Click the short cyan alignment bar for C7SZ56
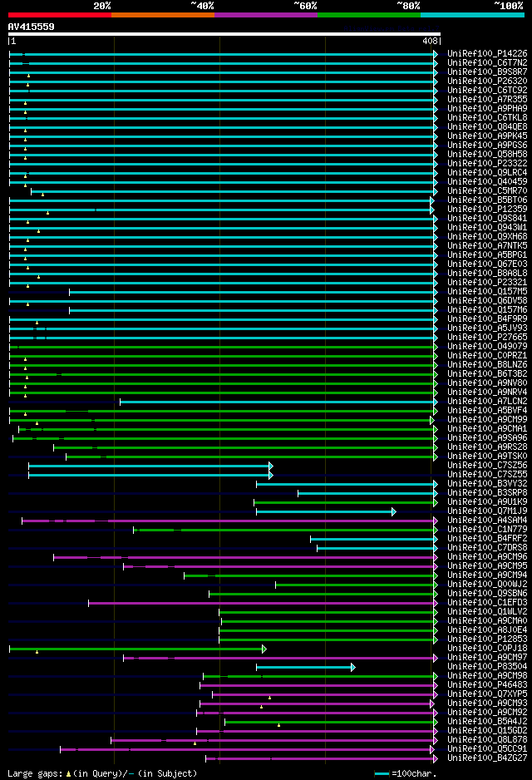 tap(150, 467)
